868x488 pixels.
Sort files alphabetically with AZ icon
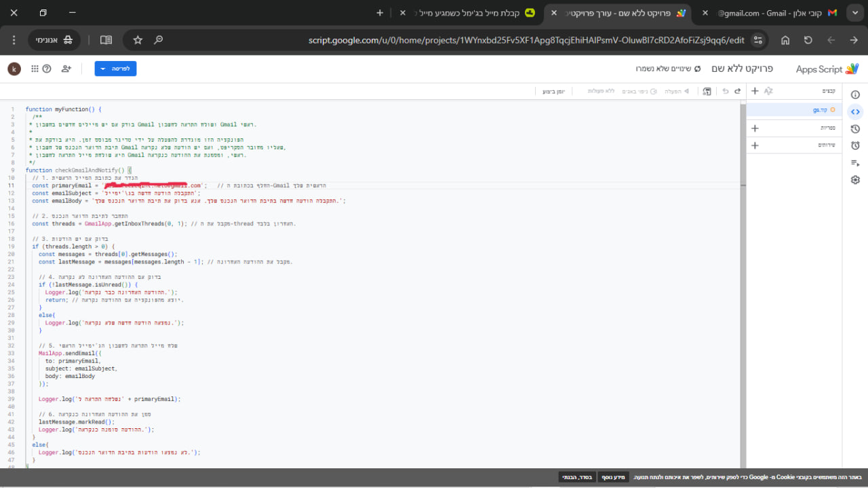pos(768,91)
